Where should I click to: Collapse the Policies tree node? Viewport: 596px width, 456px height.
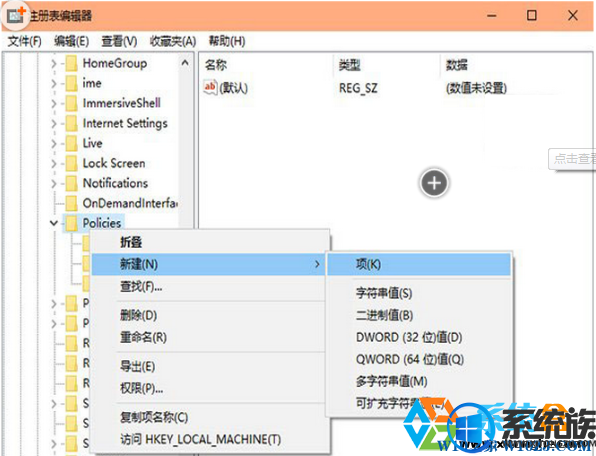coord(54,223)
